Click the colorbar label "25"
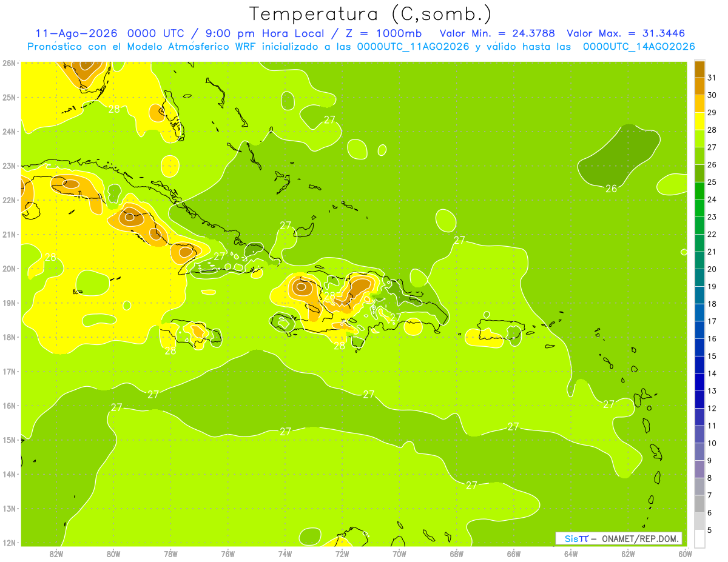This screenshot has width=728, height=562. coord(712,182)
